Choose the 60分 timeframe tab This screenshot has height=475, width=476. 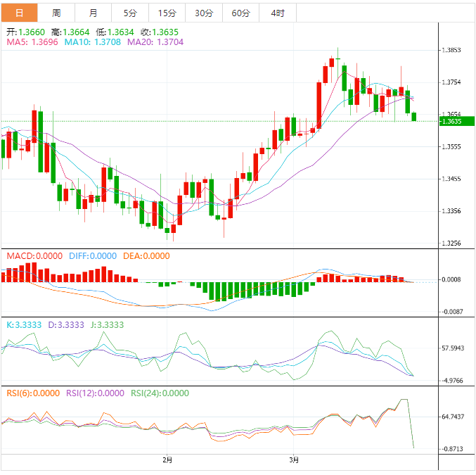click(x=241, y=13)
